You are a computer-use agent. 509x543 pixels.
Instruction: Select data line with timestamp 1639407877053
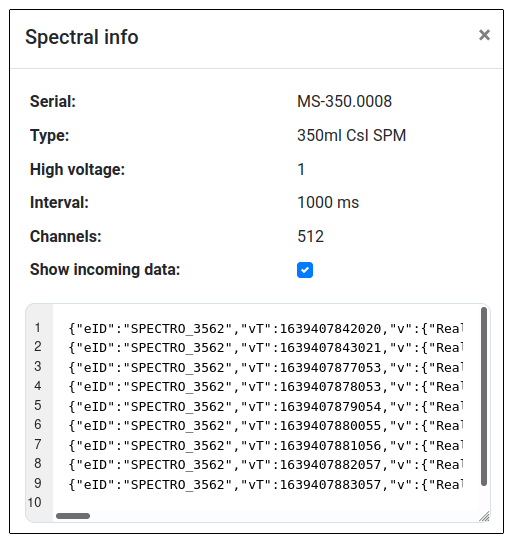pos(266,367)
